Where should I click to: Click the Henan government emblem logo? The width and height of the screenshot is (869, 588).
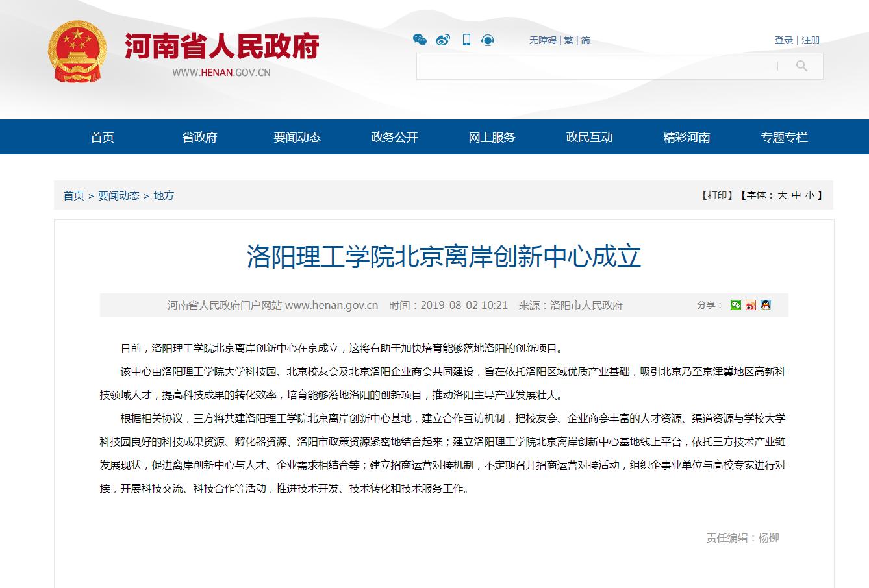[x=78, y=52]
